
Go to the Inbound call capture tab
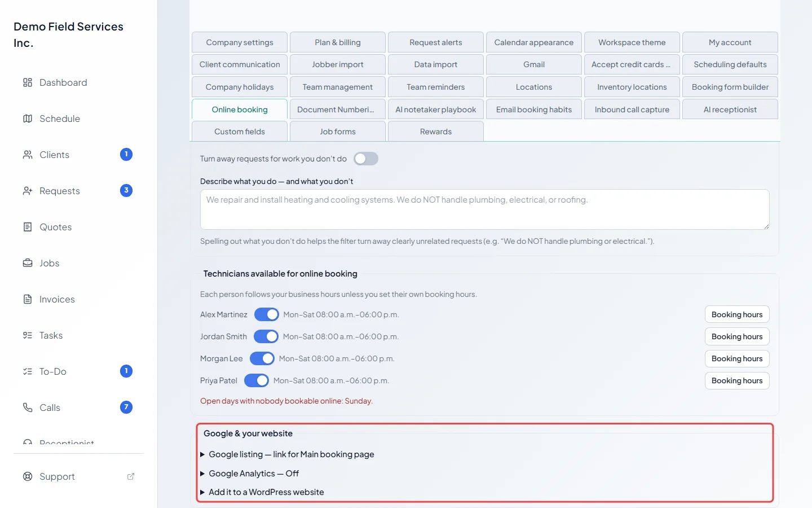click(x=632, y=110)
